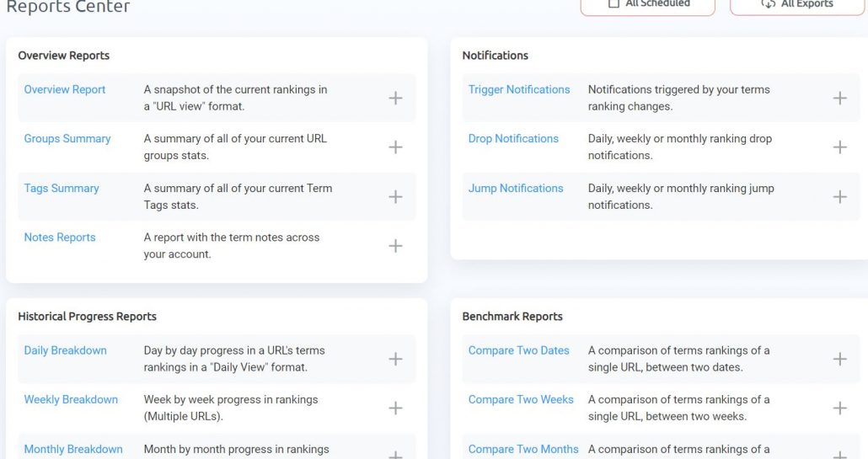This screenshot has width=868, height=459.
Task: Open the Weekly Breakdown report link
Action: point(71,400)
